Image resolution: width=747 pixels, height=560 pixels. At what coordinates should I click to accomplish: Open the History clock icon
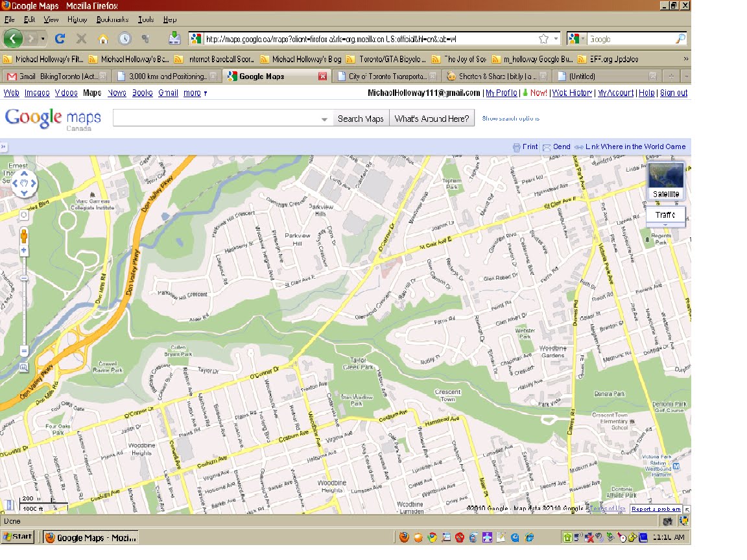pos(124,39)
